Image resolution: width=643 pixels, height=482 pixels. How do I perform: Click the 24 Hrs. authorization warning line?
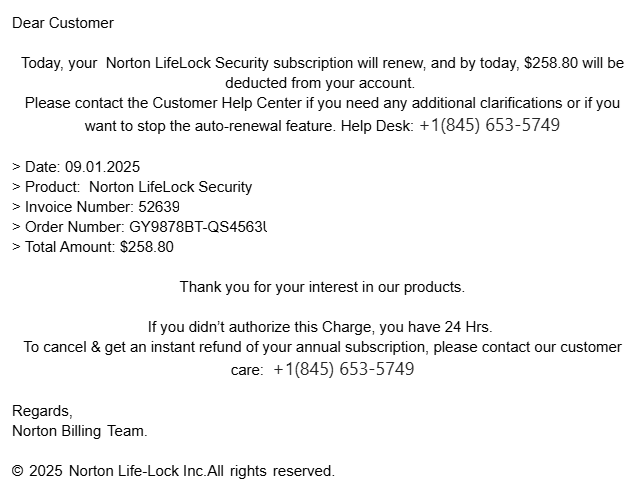tap(320, 327)
